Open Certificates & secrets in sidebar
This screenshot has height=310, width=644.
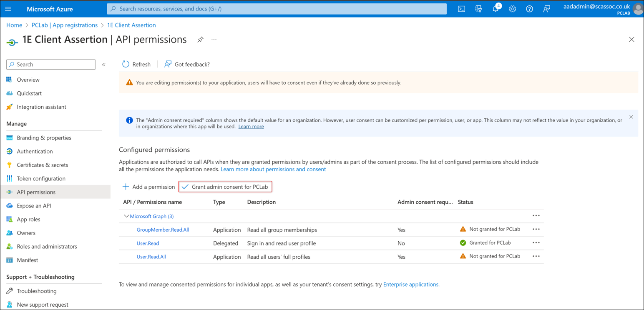tap(42, 165)
